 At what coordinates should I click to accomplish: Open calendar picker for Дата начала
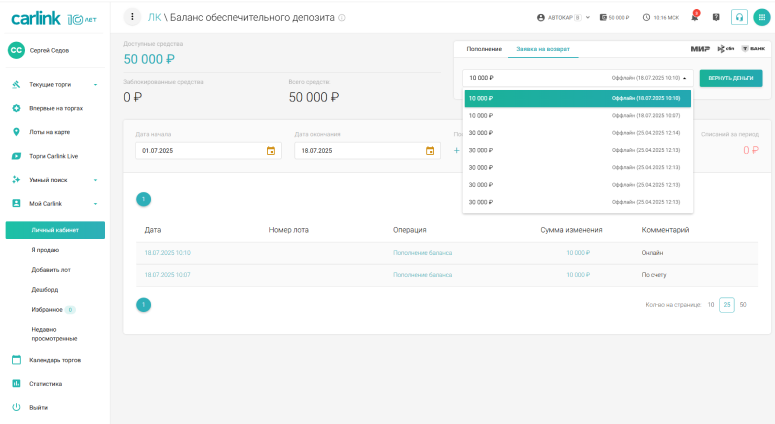(270, 151)
